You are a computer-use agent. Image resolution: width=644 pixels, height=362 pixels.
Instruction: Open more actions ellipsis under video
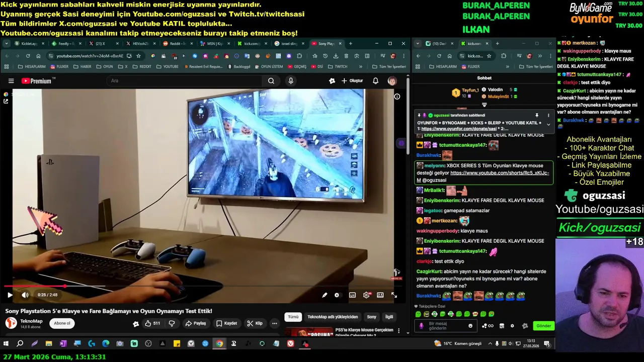[x=274, y=323]
